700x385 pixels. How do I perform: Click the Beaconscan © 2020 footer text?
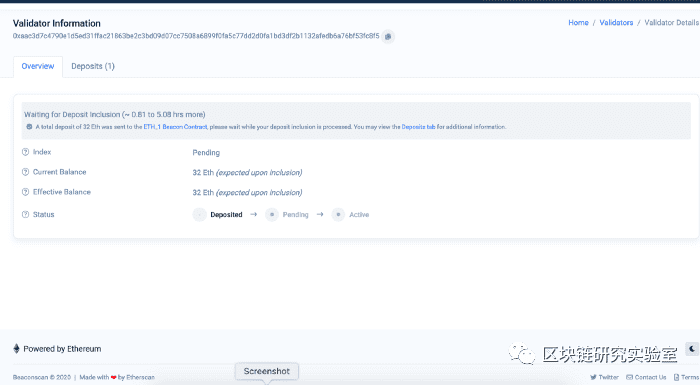(x=42, y=377)
